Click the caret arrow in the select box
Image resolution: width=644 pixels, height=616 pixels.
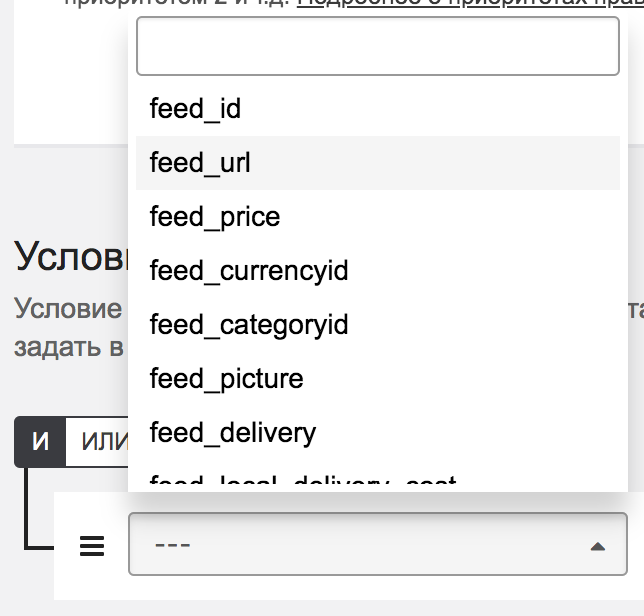click(x=597, y=546)
